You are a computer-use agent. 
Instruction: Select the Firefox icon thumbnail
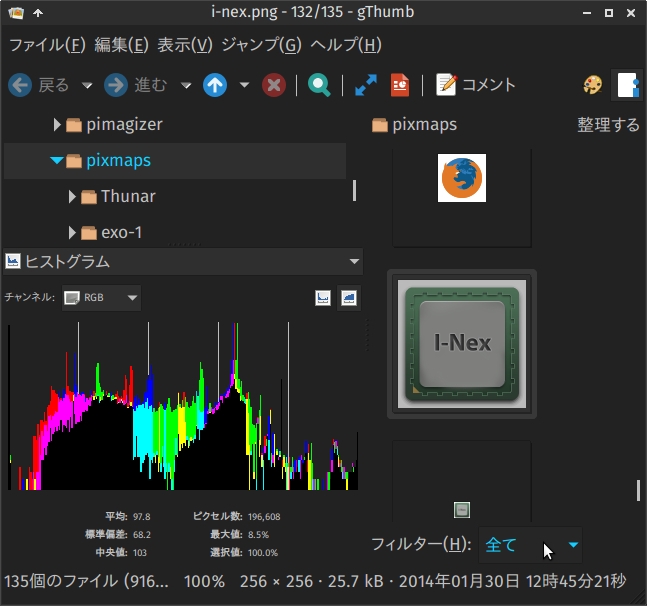pyautogui.click(x=462, y=178)
